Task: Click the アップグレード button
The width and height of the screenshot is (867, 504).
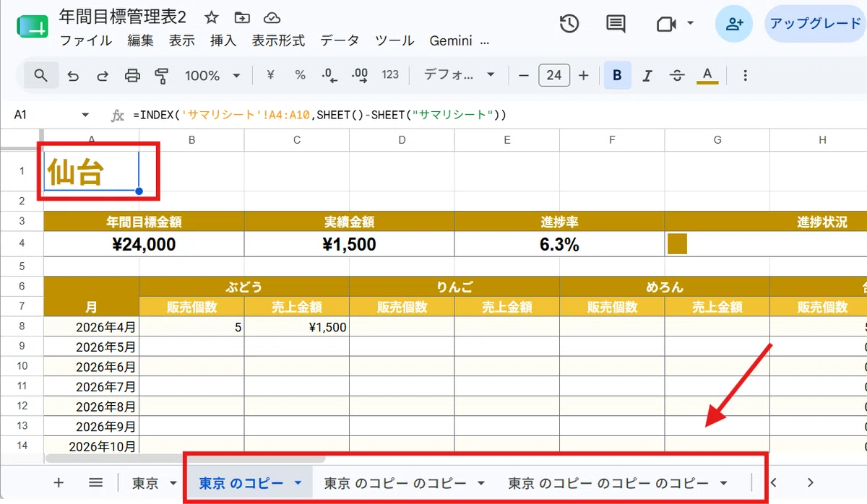Action: pyautogui.click(x=815, y=24)
